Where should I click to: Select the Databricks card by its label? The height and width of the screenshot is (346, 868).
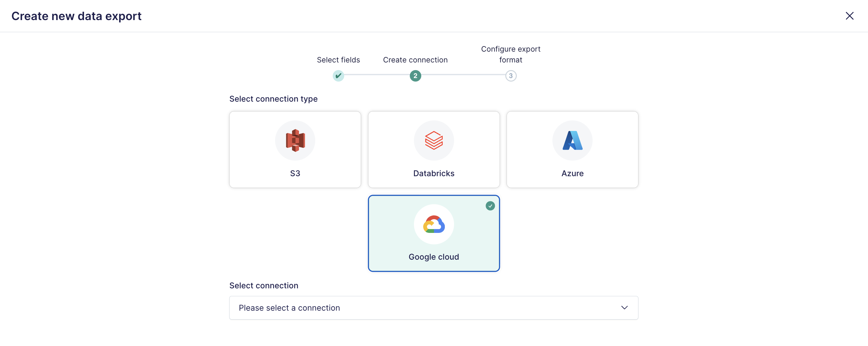pos(434,173)
